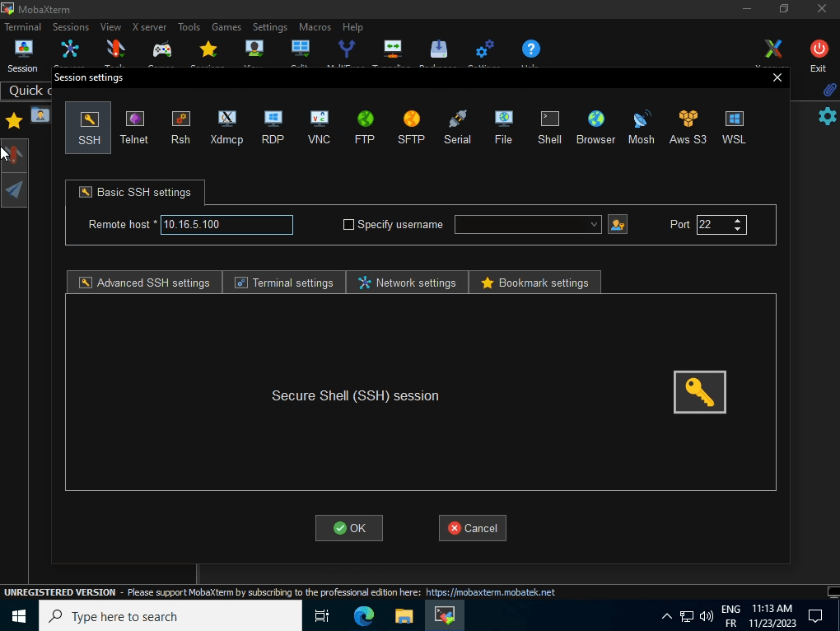Click the Remote host input field
The width and height of the screenshot is (840, 631).
click(x=226, y=224)
